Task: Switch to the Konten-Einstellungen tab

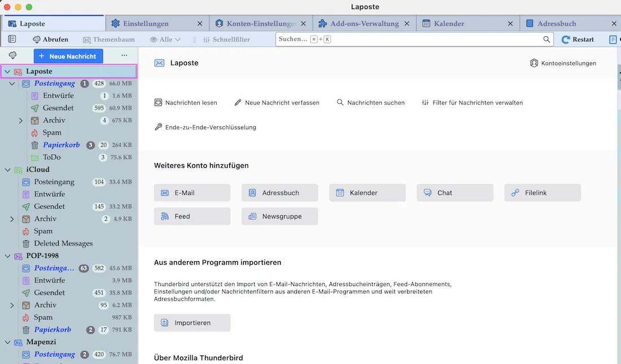Action: [x=260, y=23]
